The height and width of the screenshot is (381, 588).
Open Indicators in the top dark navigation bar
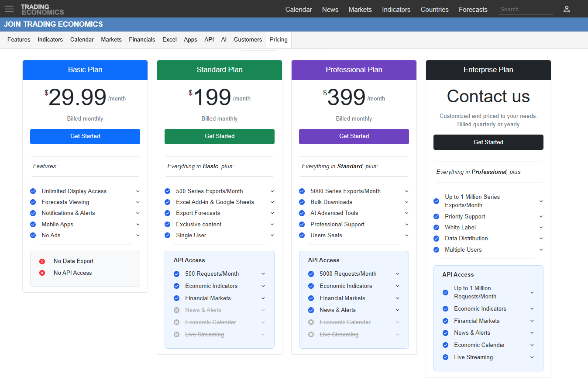pos(396,10)
